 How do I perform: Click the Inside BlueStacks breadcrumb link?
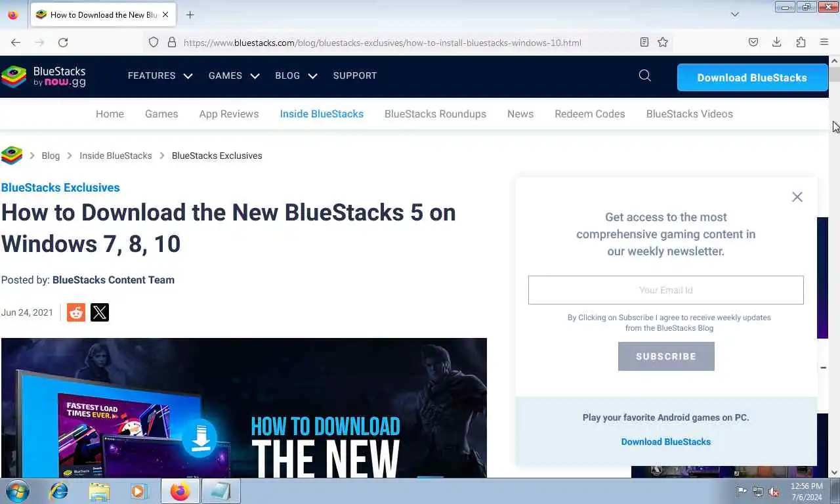115,156
